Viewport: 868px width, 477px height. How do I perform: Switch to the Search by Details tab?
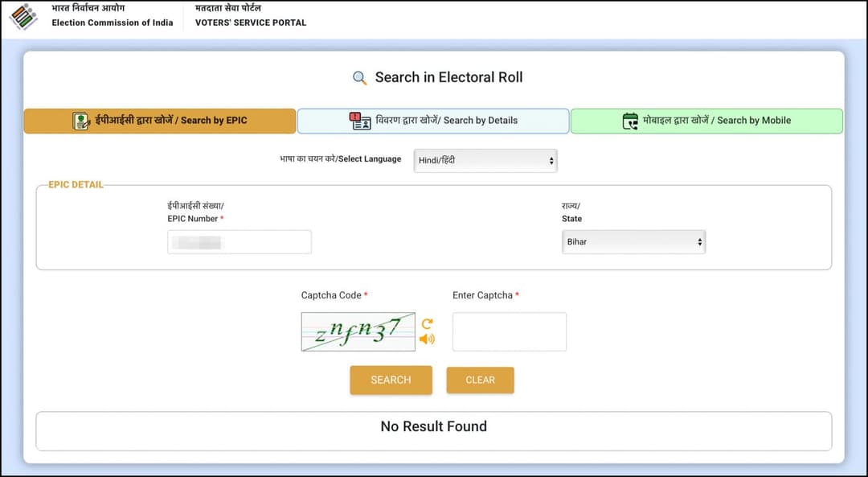click(433, 121)
